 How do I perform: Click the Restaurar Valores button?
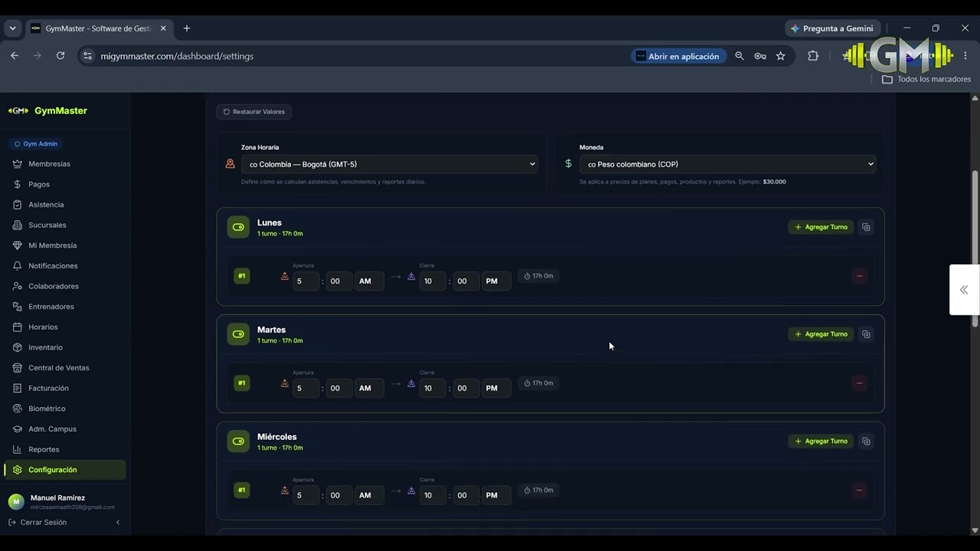pyautogui.click(x=253, y=112)
